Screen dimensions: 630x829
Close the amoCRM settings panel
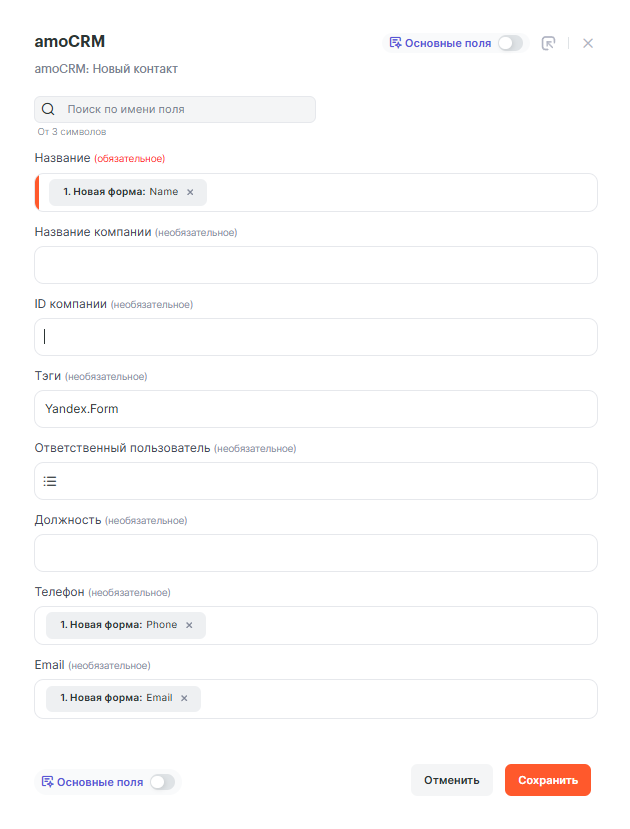(x=588, y=43)
